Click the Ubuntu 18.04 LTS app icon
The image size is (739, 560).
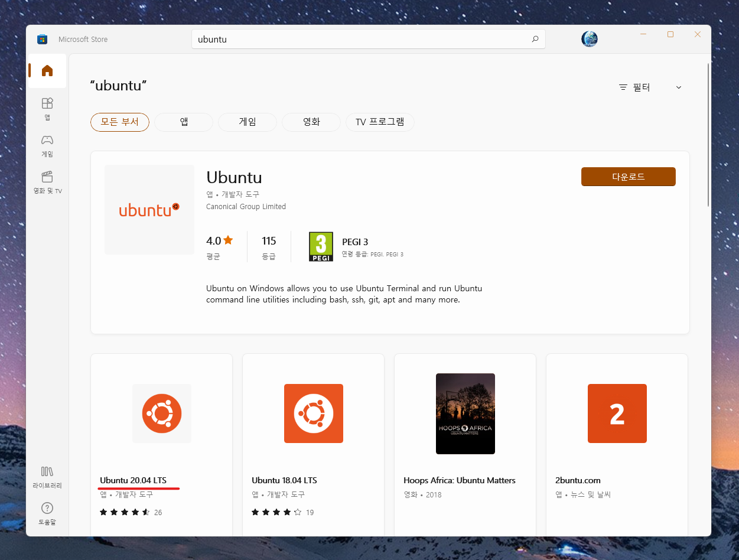314,414
